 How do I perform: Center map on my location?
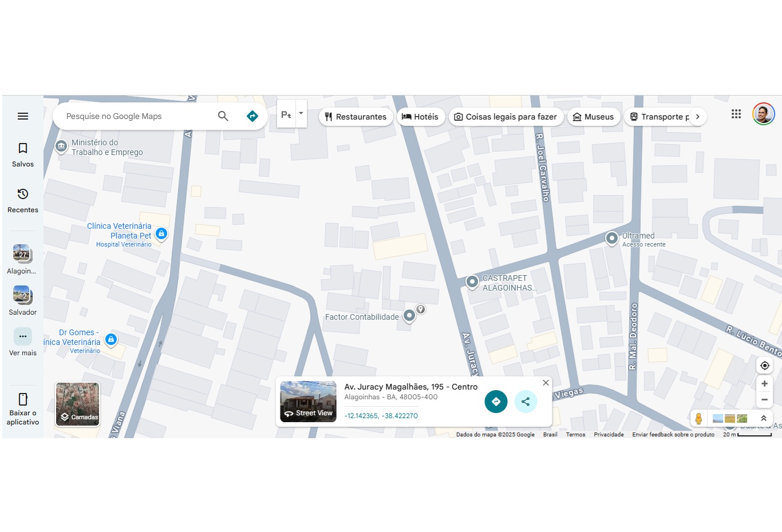coord(764,366)
